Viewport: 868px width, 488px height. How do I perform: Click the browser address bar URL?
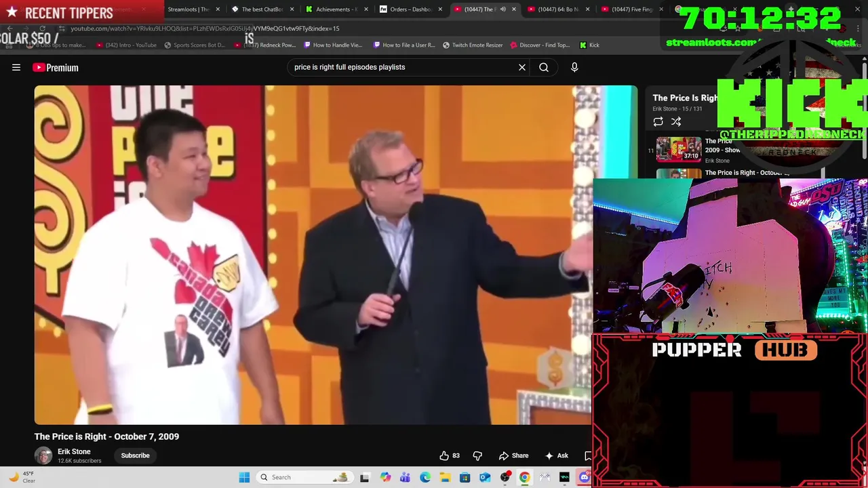tap(205, 28)
